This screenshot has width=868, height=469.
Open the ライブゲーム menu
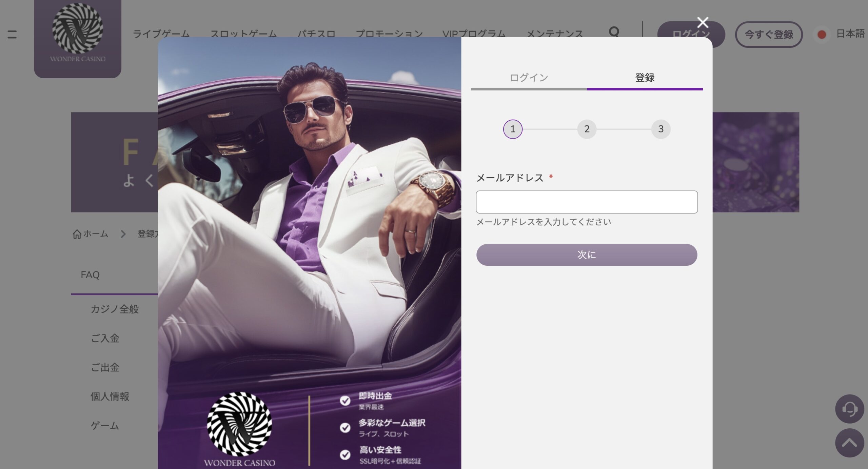click(x=161, y=34)
